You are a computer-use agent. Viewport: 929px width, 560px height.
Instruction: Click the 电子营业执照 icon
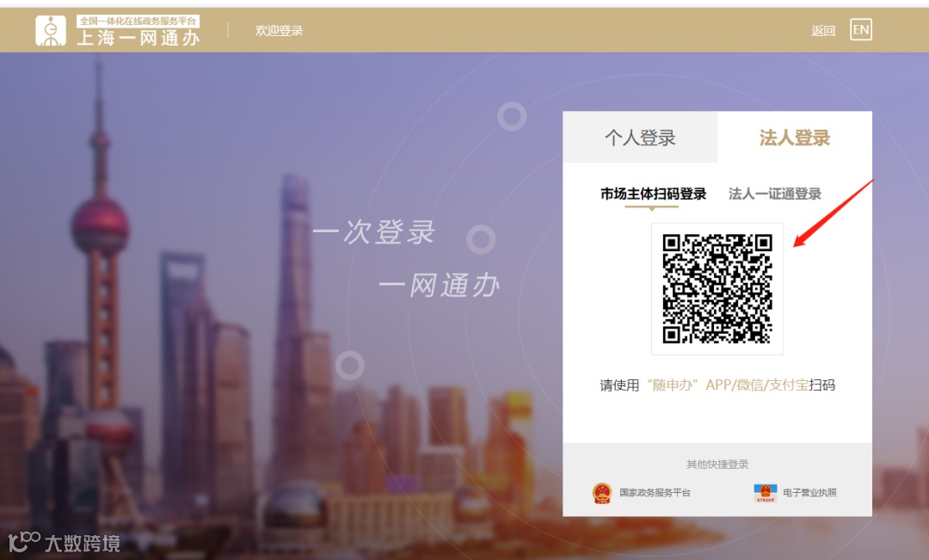(765, 492)
